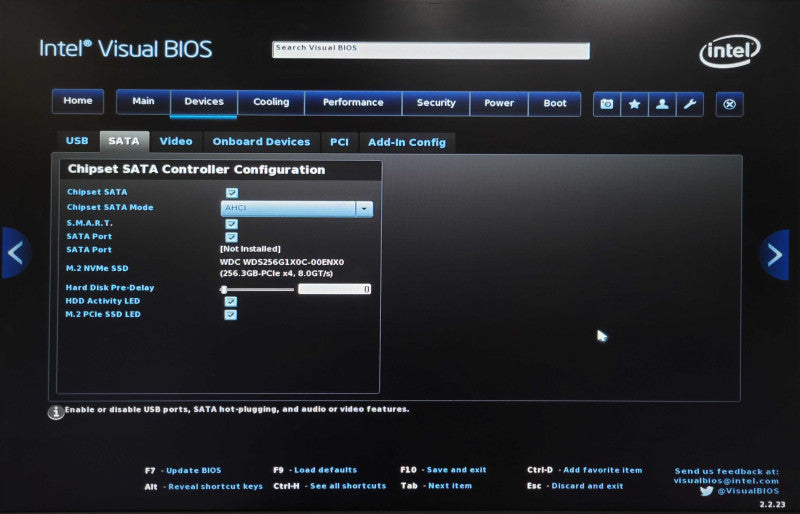Image resolution: width=800 pixels, height=514 pixels.
Task: Click the visualbios@intel.com feedback address
Action: pos(726,481)
